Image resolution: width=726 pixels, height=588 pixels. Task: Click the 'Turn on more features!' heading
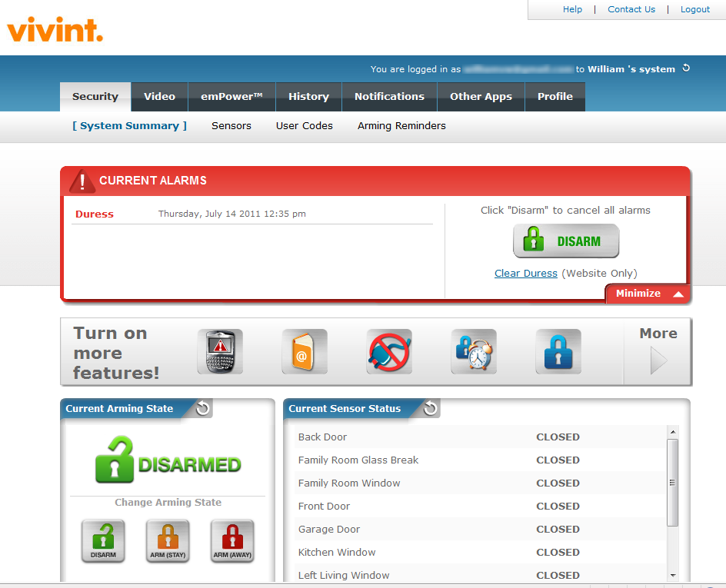pyautogui.click(x=116, y=353)
